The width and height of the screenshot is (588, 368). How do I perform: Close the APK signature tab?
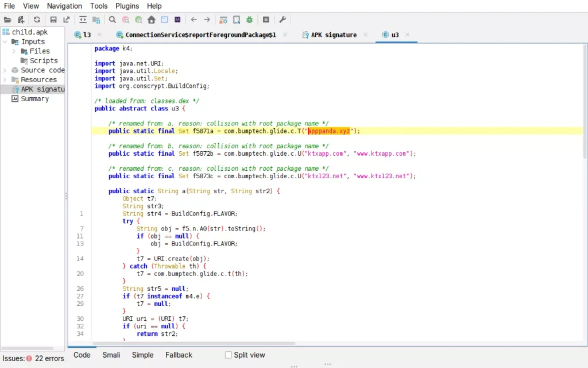[x=365, y=34]
